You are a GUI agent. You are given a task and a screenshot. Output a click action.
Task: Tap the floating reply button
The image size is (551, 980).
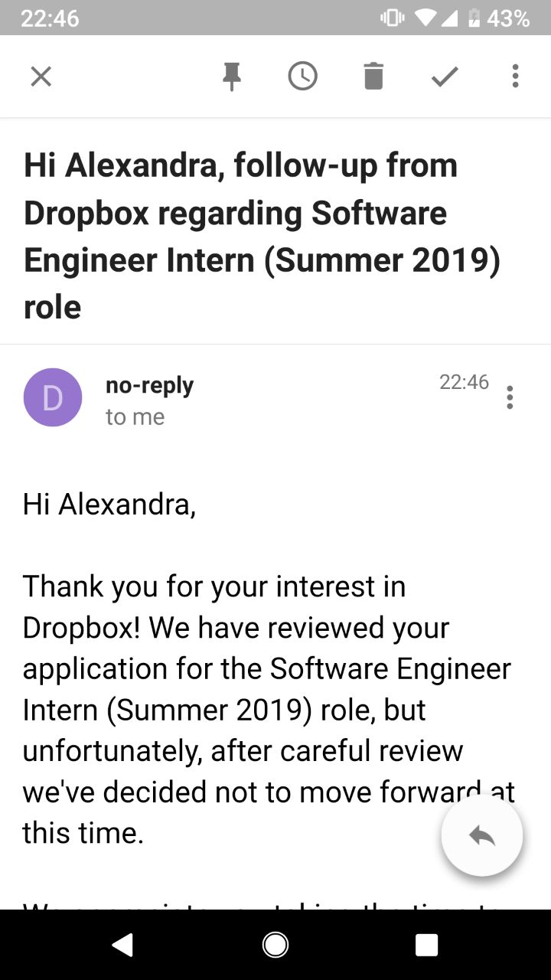coord(482,835)
